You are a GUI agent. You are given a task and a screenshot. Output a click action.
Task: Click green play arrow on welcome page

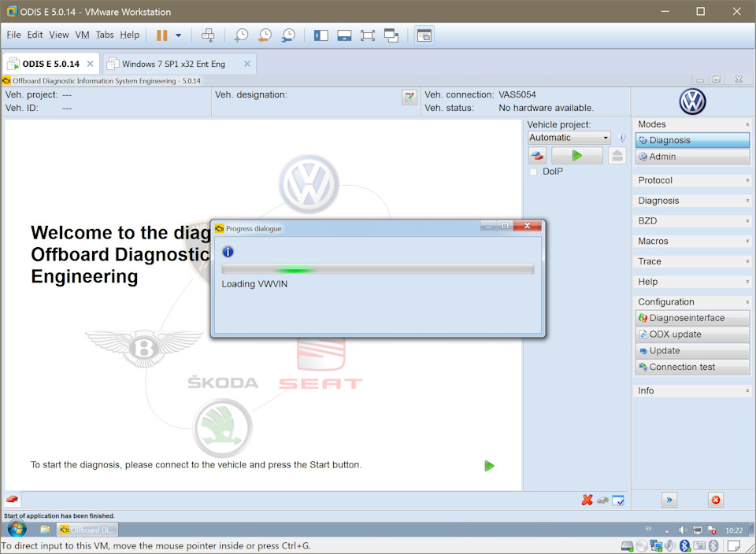(x=489, y=466)
